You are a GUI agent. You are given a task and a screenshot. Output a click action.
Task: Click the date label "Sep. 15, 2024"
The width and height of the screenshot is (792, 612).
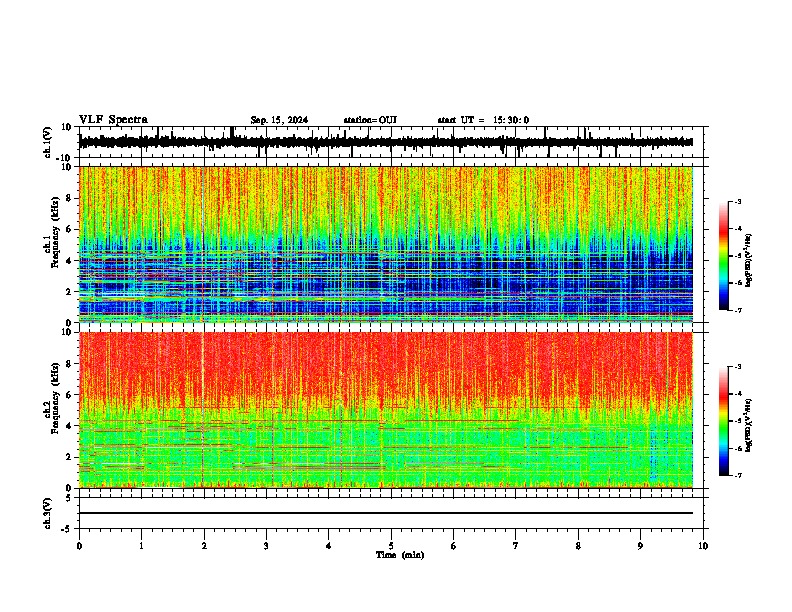[x=279, y=120]
